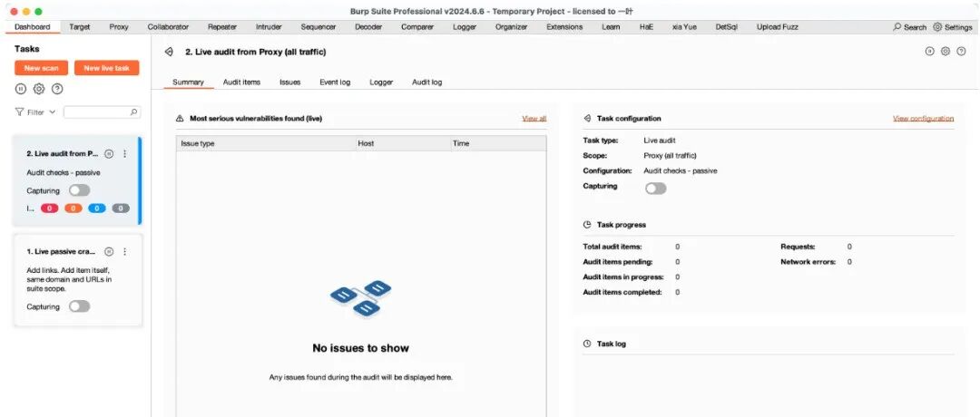This screenshot has height=417, width=980.
Task: Switch to the Issues sub-tab
Action: 290,82
